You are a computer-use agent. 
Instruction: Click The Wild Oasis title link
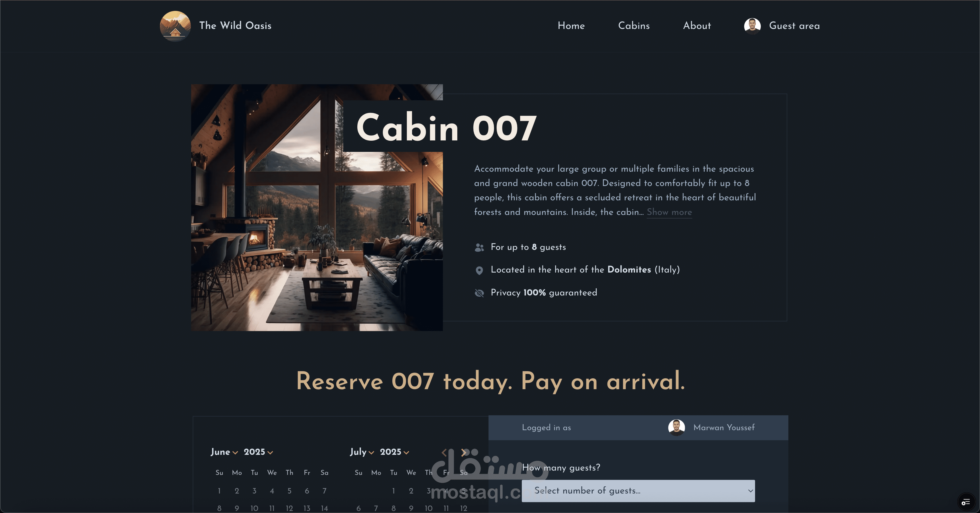pos(235,26)
